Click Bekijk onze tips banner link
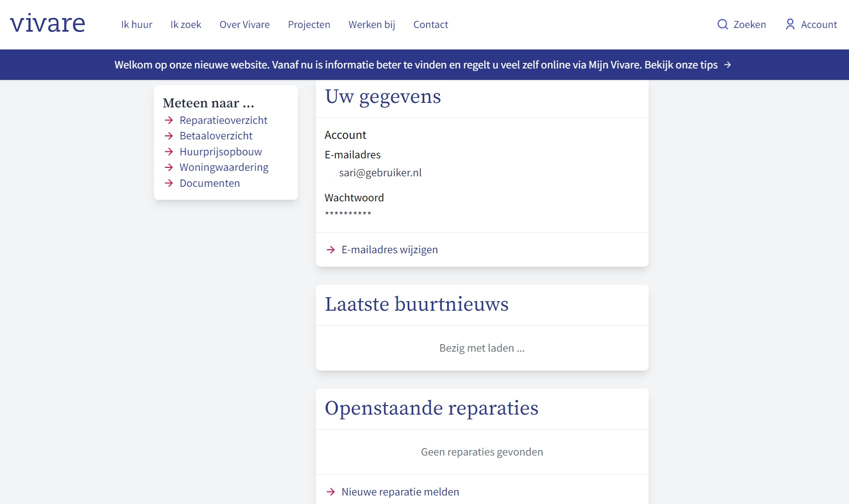The height and width of the screenshot is (504, 849). [x=681, y=65]
